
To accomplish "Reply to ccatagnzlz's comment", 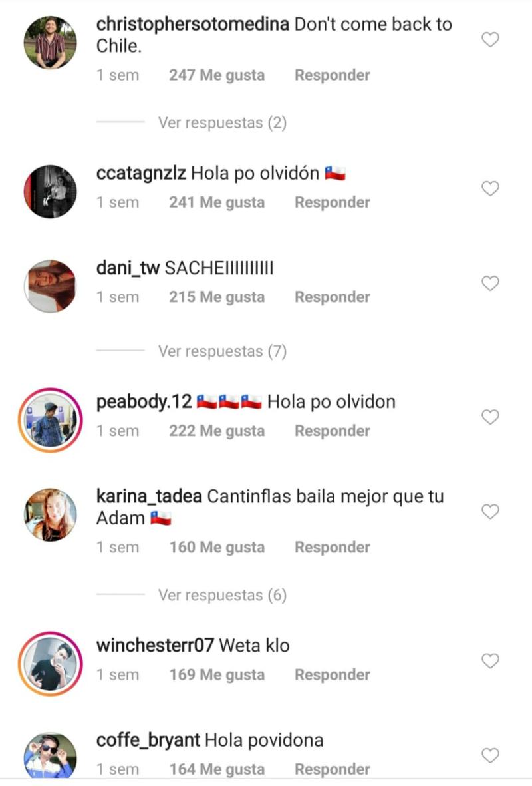I will pos(332,202).
